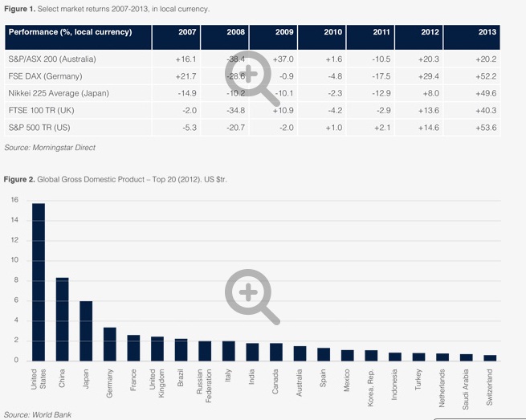Click the FTSE 100 TR (UK) row label

pyautogui.click(x=43, y=110)
